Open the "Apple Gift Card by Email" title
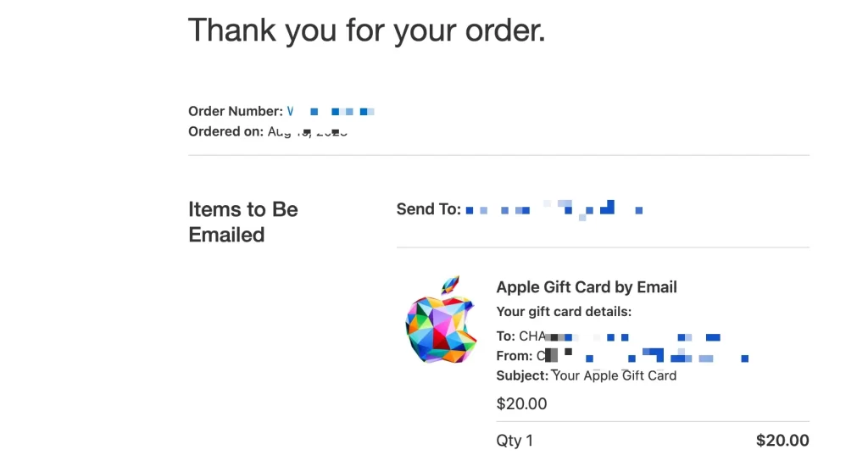This screenshot has height=461, width=868. point(587,287)
